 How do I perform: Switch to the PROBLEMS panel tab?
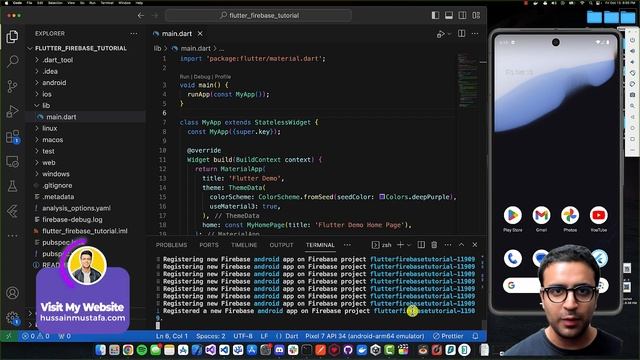coord(171,245)
